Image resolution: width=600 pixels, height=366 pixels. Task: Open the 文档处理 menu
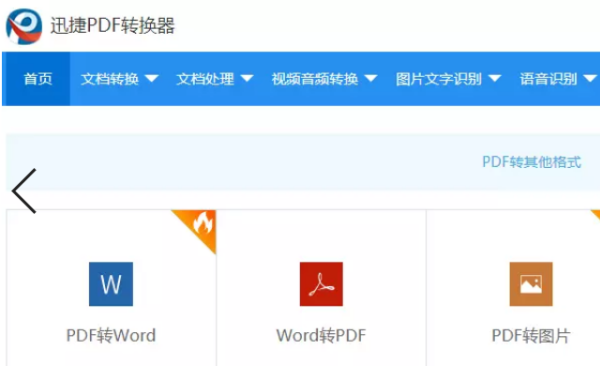click(x=205, y=79)
